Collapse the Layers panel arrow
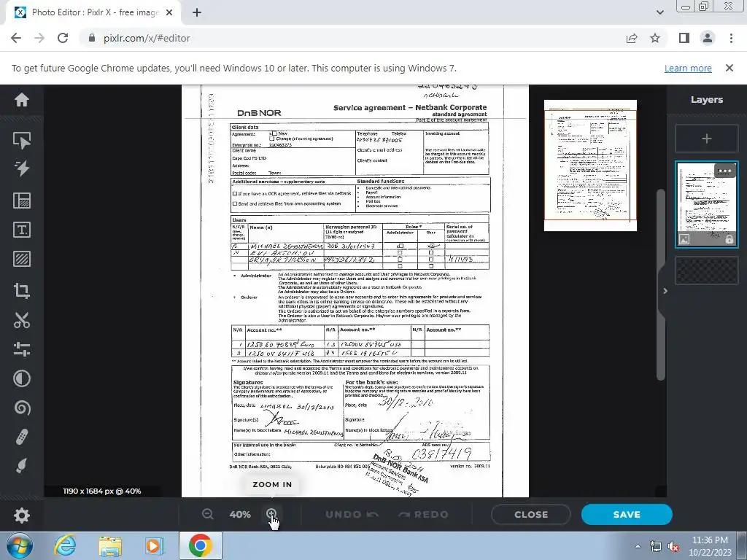This screenshot has height=560, width=747. tap(665, 291)
